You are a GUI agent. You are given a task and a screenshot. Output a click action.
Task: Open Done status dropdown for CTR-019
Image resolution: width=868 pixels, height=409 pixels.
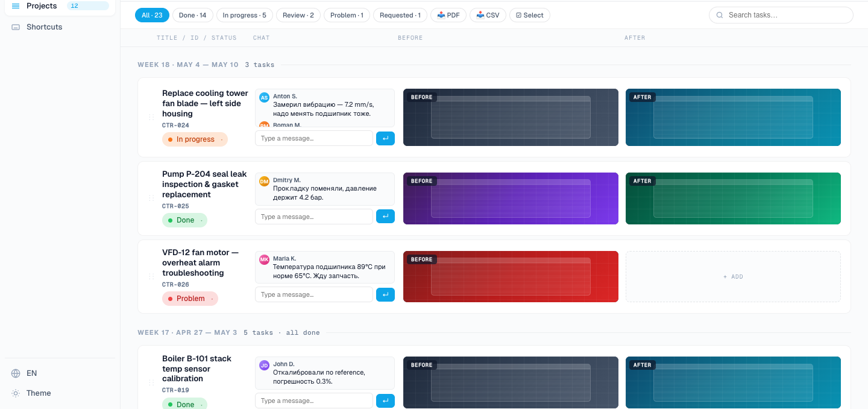coord(184,404)
